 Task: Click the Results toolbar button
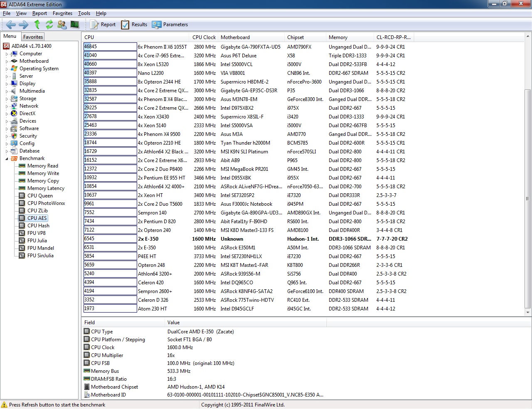click(x=134, y=25)
